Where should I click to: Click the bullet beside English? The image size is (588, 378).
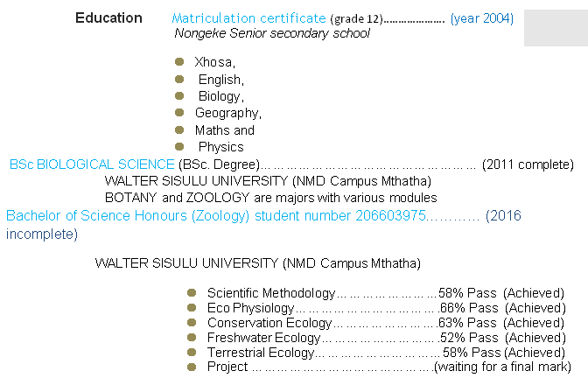pyautogui.click(x=179, y=79)
